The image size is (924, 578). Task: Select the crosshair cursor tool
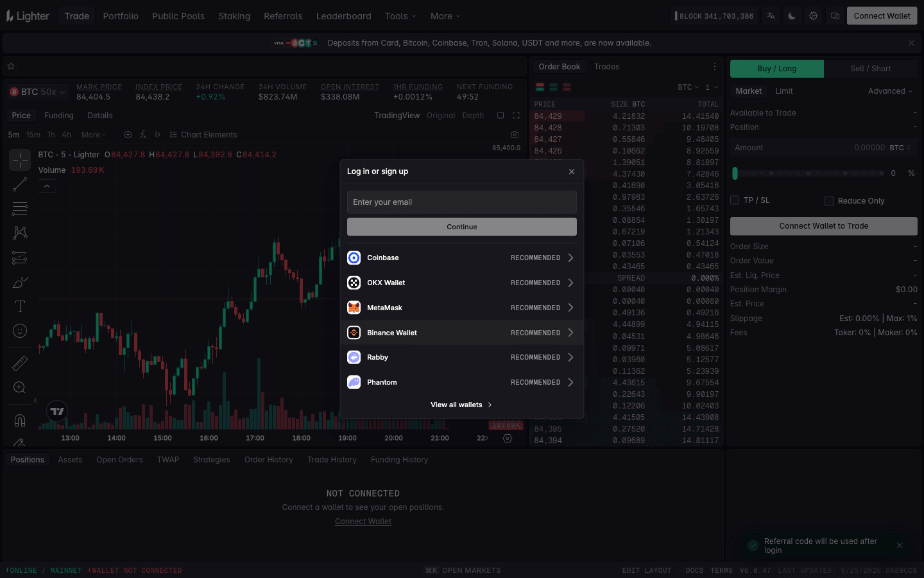[x=20, y=160]
